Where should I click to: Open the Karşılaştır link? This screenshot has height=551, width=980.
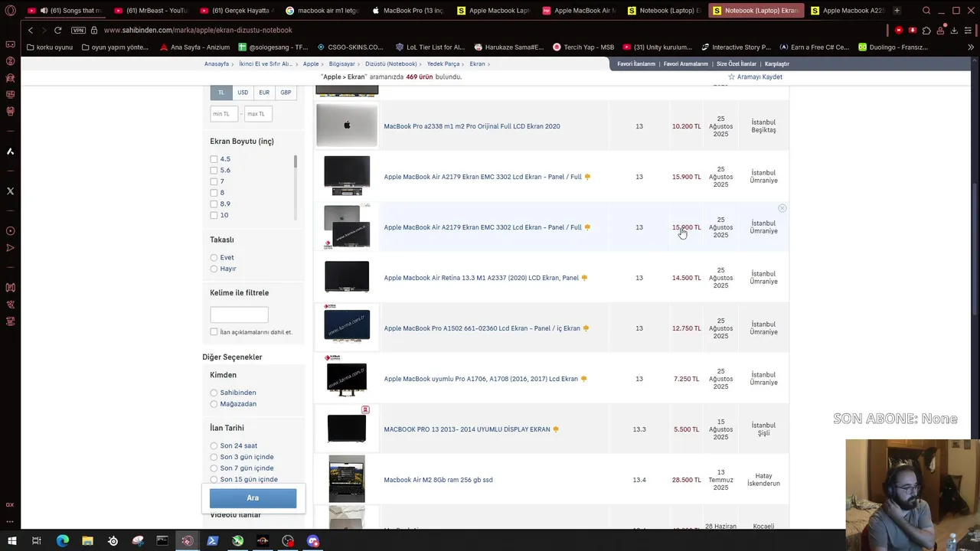coord(777,64)
